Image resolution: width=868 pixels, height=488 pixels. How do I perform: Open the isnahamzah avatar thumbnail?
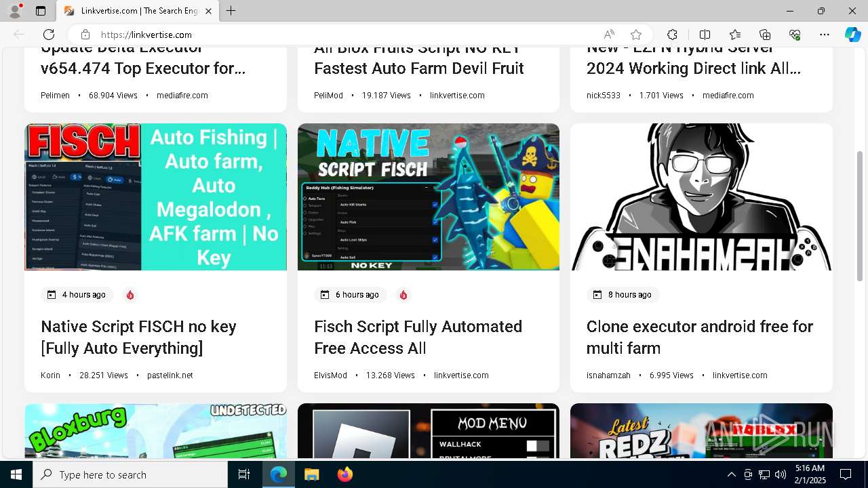(701, 197)
